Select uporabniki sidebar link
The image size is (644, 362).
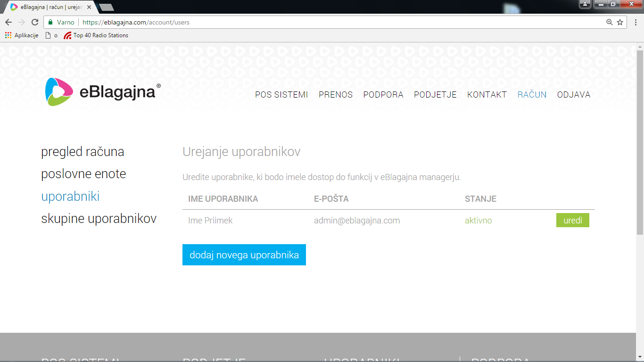point(70,197)
